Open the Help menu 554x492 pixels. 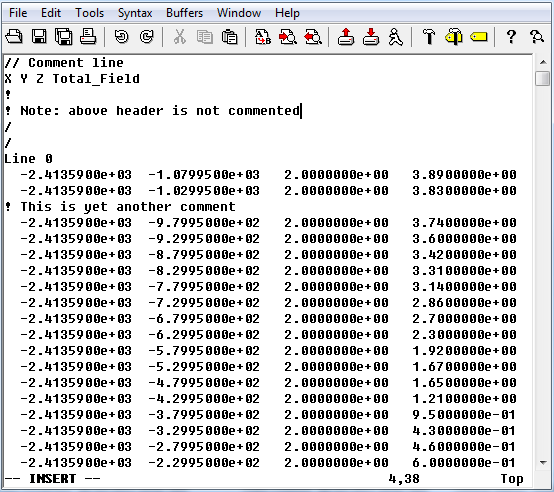click(287, 13)
